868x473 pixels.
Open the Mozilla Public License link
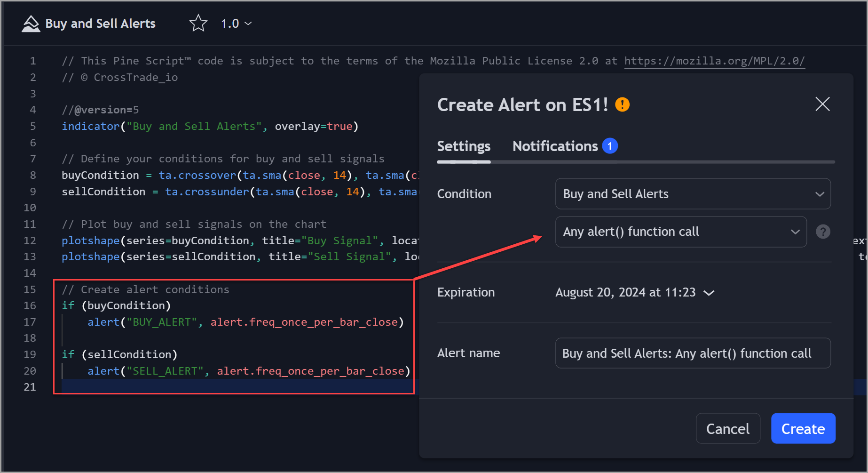[x=714, y=61]
